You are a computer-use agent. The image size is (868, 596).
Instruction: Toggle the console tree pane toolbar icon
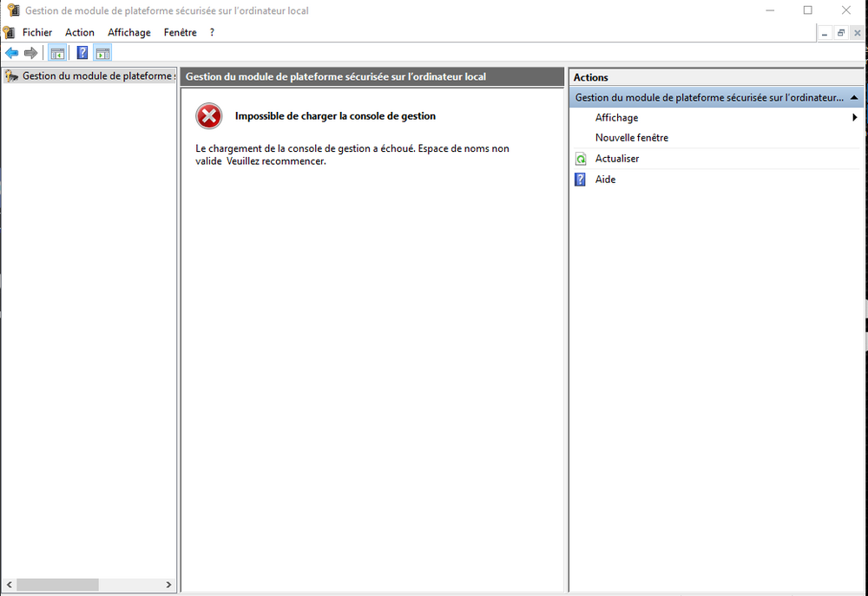coord(57,53)
